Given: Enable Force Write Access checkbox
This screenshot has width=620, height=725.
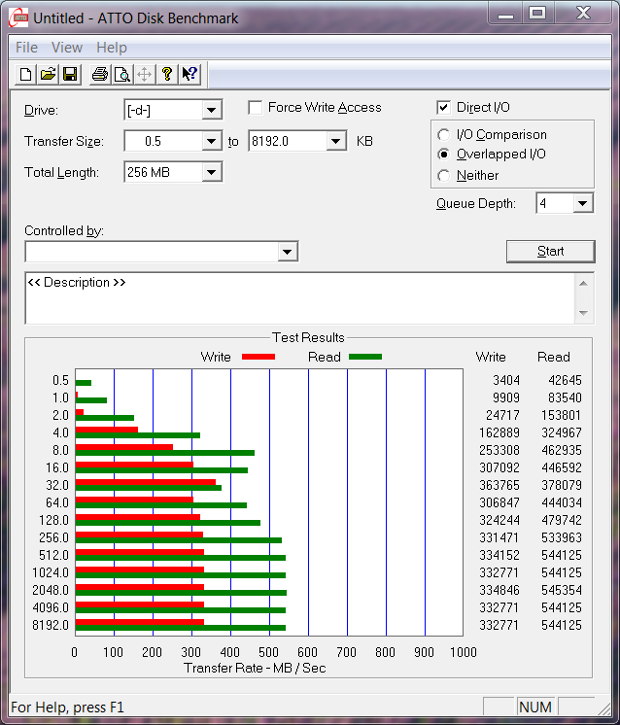Looking at the screenshot, I should (x=256, y=108).
